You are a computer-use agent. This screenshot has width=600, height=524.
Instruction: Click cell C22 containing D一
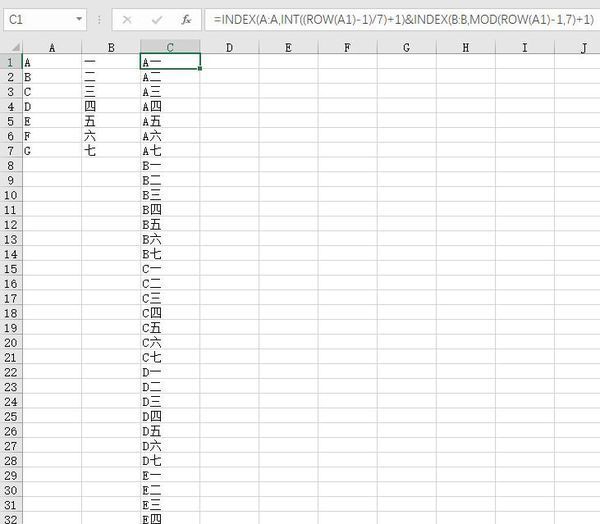(170, 372)
